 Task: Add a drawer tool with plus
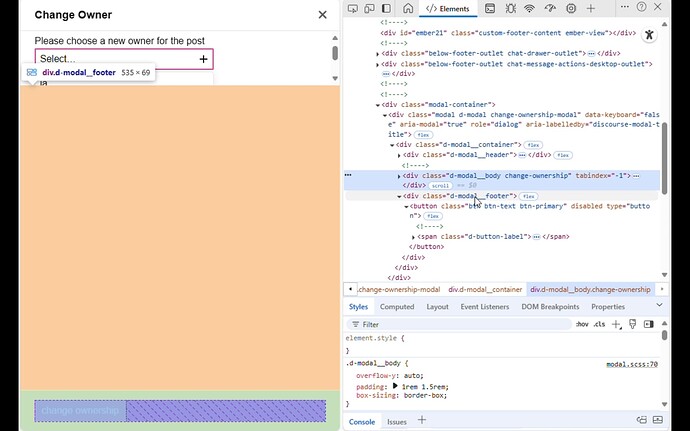[422, 420]
